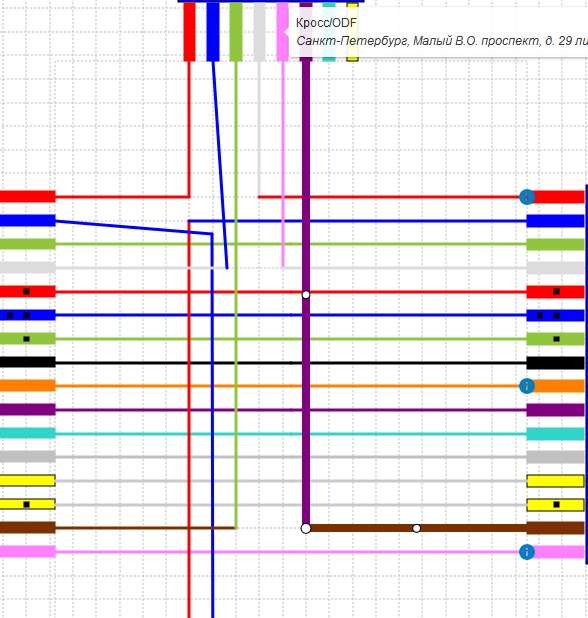Select the left cable's plain red fiber port
Viewport: 588px width, 618px height.
[28, 197]
